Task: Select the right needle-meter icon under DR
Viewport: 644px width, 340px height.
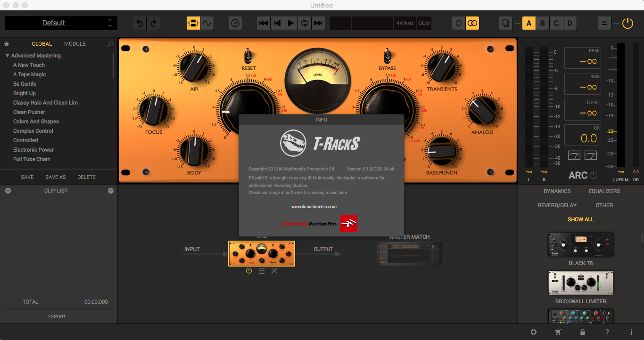Action: (591, 155)
